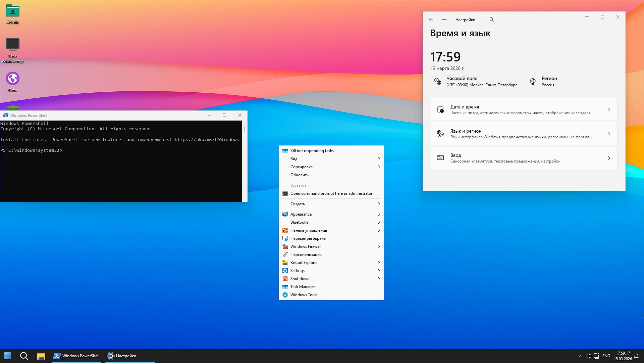Screen dimensions: 644x363
Task: Click the search icon in Settings header
Action: (x=491, y=19)
